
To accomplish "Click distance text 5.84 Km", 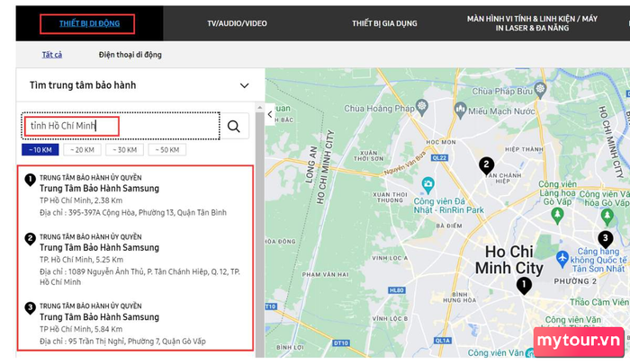I will [109, 329].
